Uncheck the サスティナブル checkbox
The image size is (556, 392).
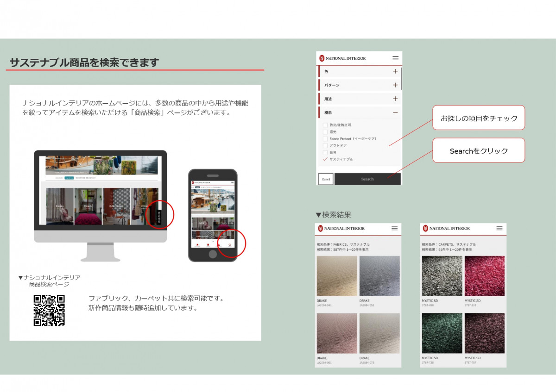coord(325,159)
